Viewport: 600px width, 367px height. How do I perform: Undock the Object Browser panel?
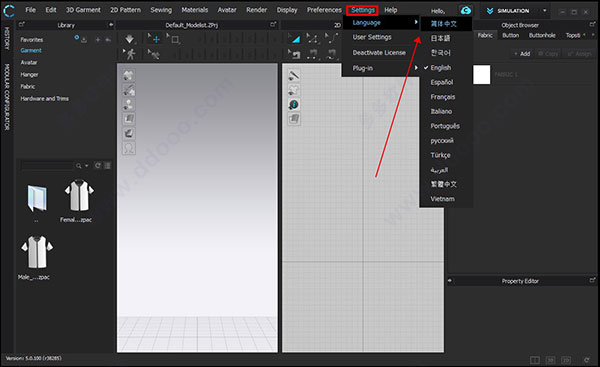(x=592, y=24)
